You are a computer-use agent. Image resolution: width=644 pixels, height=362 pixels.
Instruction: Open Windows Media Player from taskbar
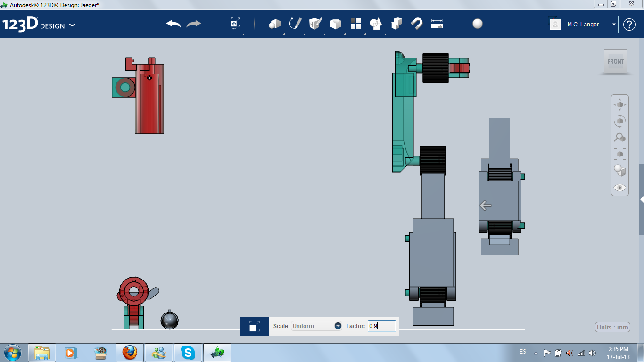[x=71, y=352]
